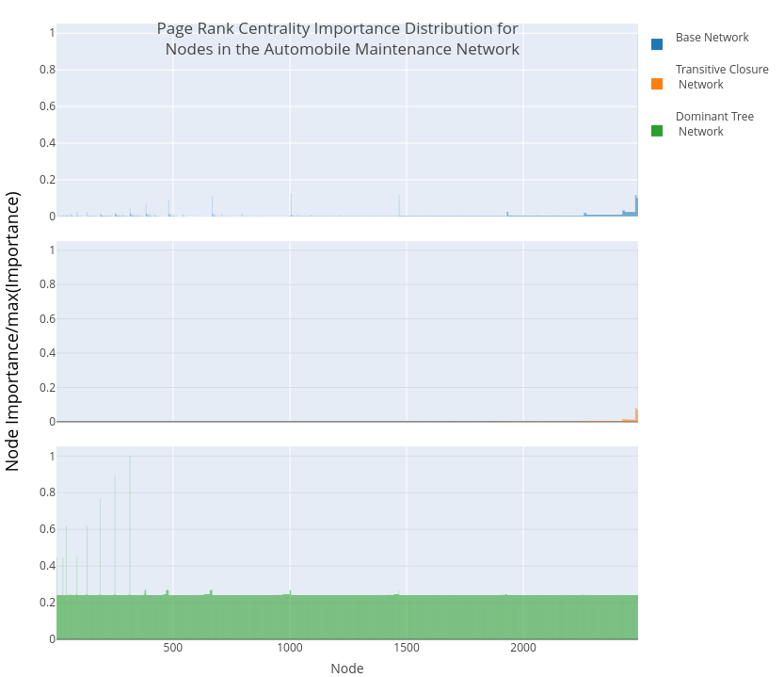Viewport: 784px width, 677px height.
Task: Click the blue Base Network legend swatch
Action: pos(657,43)
